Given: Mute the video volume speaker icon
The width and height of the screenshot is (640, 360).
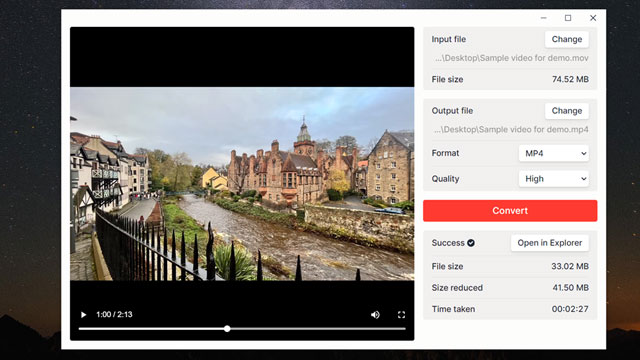Looking at the screenshot, I should click(x=375, y=315).
